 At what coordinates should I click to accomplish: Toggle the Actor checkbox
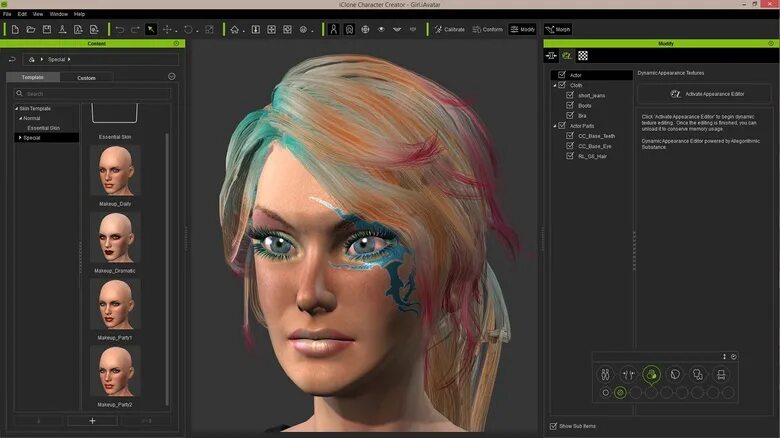coord(562,75)
